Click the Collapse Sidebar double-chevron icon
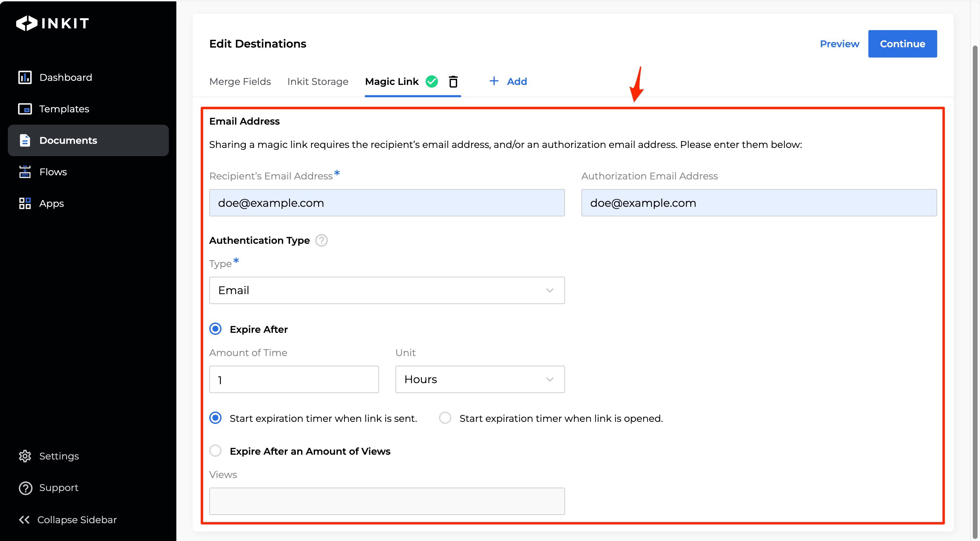Viewport: 980px width, 541px height. (x=24, y=520)
